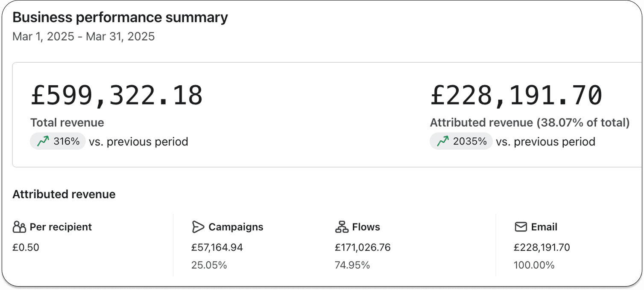Image resolution: width=644 pixels, height=290 pixels.
Task: Click the Mar 1 - Mar 31 date range
Action: 84,36
